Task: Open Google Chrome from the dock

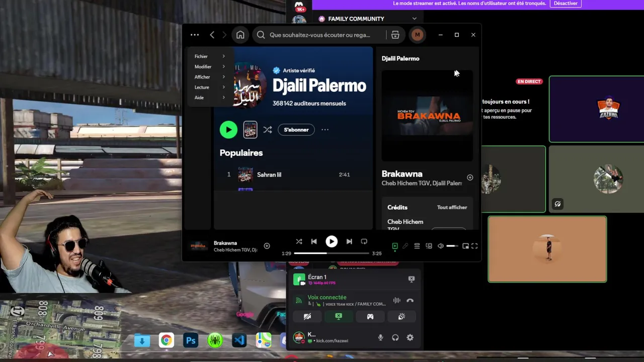Action: click(166, 340)
